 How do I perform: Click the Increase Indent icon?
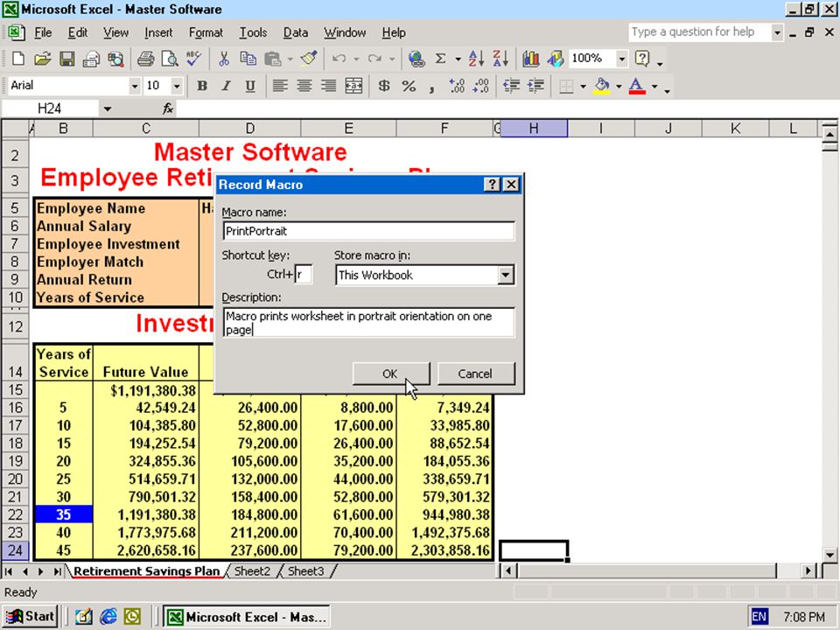(536, 86)
